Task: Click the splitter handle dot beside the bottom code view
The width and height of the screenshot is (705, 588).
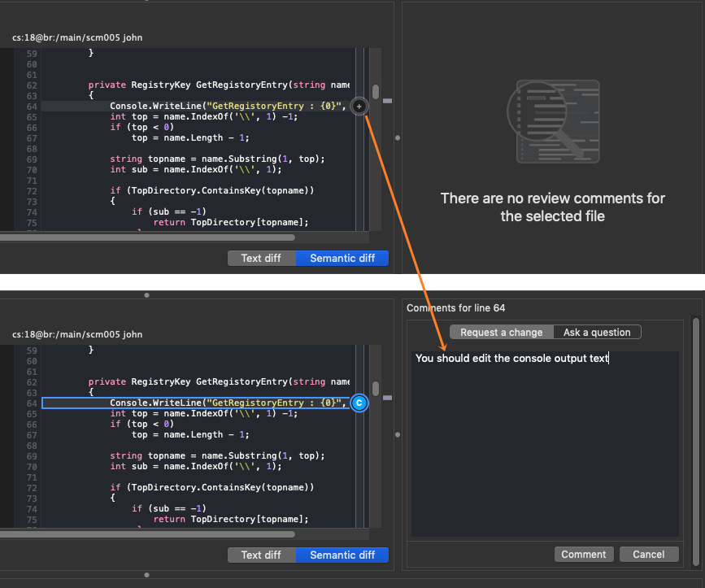Action: (x=398, y=435)
